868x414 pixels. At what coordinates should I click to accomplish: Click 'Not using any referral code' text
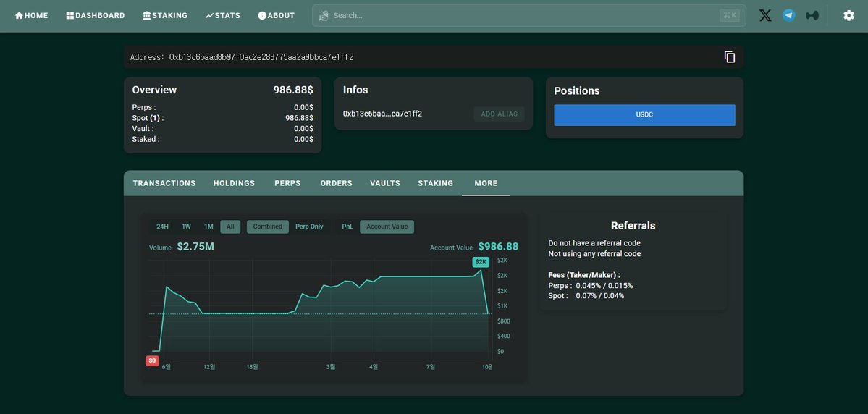click(x=594, y=254)
